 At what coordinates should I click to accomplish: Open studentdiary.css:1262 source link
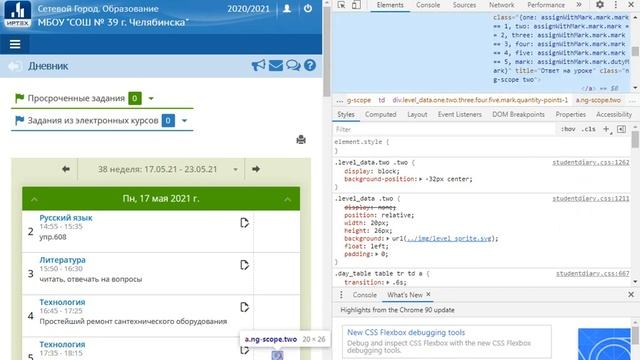pos(591,162)
